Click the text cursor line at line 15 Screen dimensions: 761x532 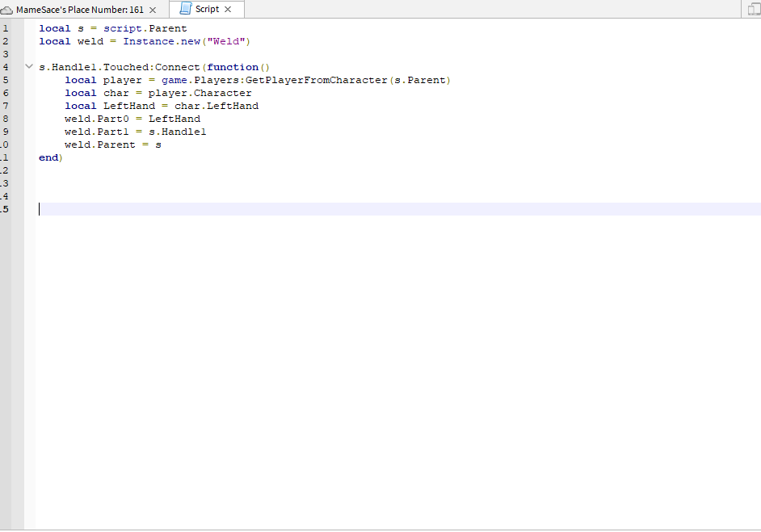click(x=39, y=208)
